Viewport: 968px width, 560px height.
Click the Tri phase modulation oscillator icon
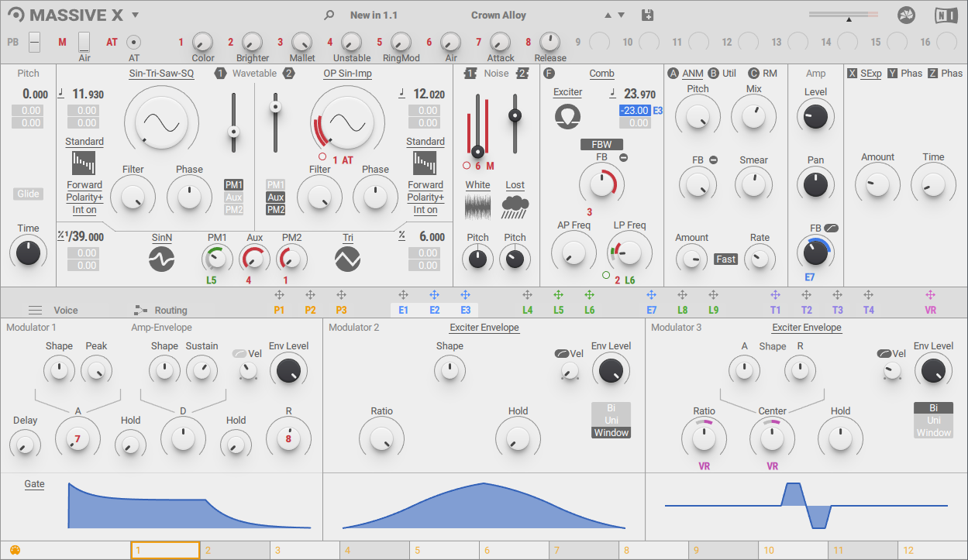348,259
